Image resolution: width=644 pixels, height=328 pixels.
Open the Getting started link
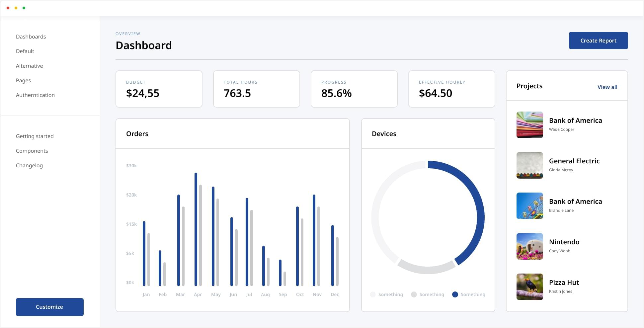tap(35, 136)
